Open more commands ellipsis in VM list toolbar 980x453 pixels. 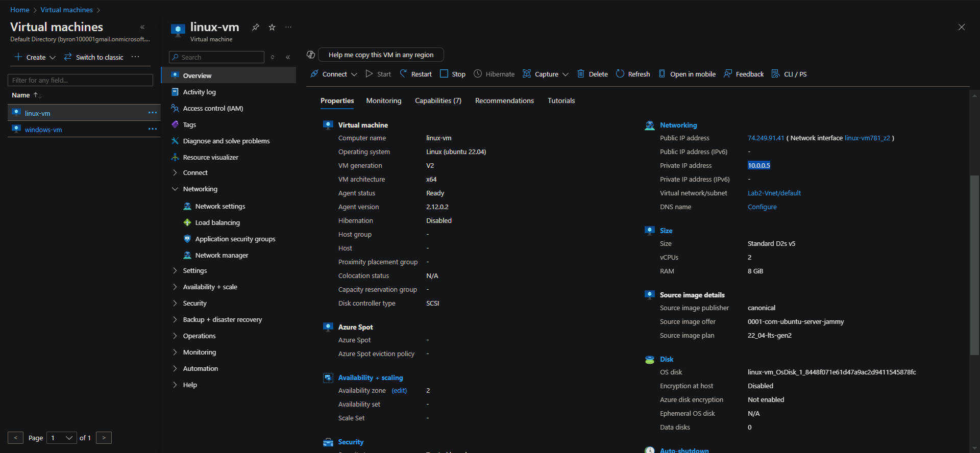tap(135, 57)
